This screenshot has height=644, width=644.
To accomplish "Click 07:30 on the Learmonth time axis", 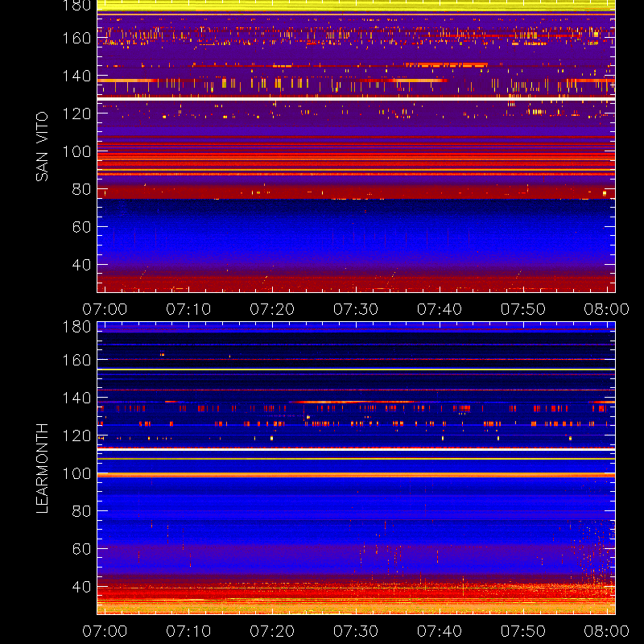I will point(356,631).
